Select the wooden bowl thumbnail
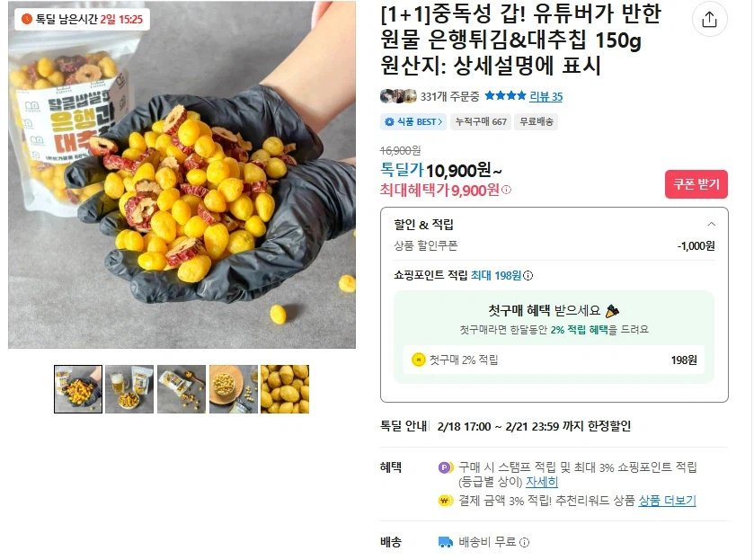This screenshot has height=560, width=754. click(x=234, y=388)
